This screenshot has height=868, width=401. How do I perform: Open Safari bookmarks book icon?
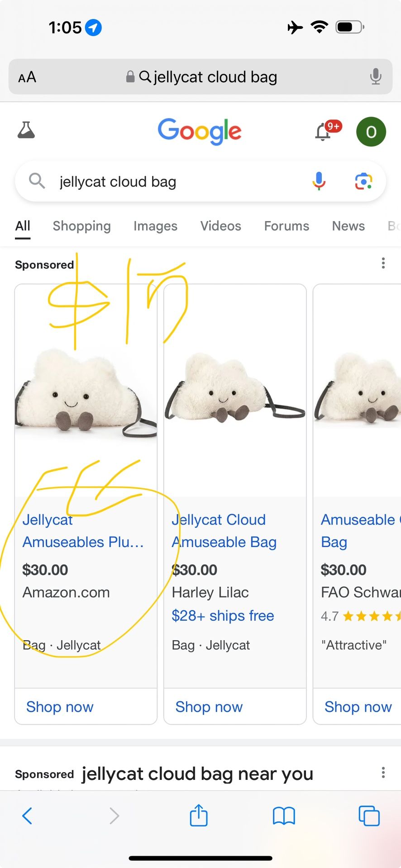pos(284,816)
